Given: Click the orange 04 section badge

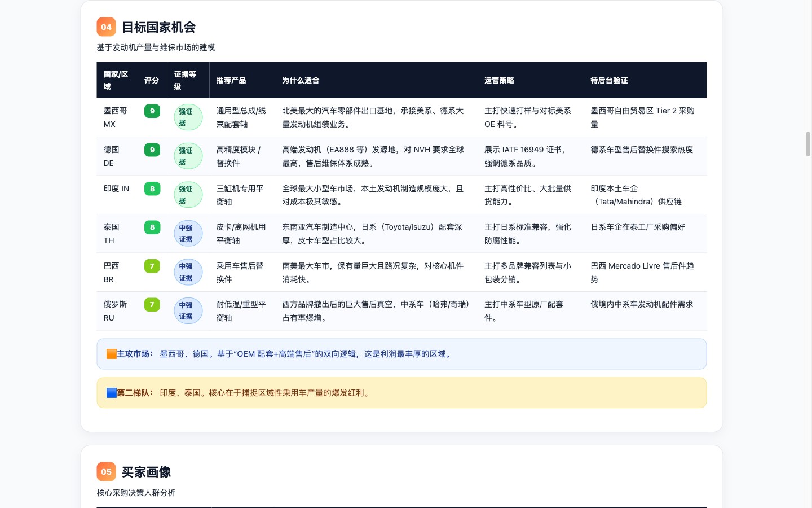Looking at the screenshot, I should pyautogui.click(x=106, y=27).
